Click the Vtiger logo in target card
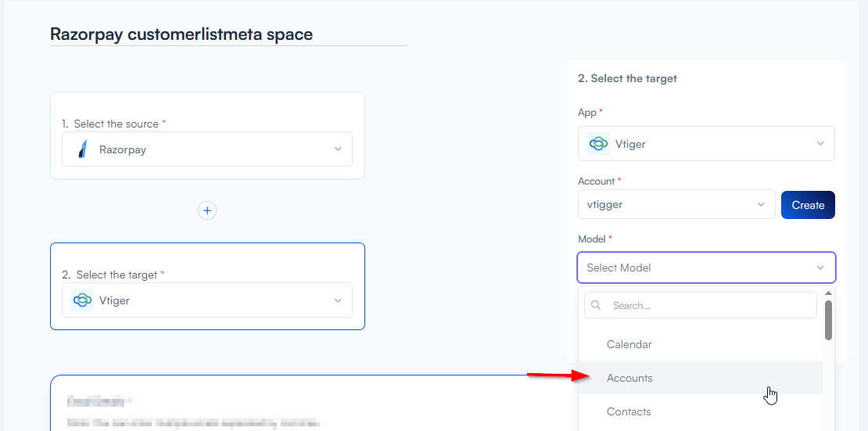 tap(82, 300)
